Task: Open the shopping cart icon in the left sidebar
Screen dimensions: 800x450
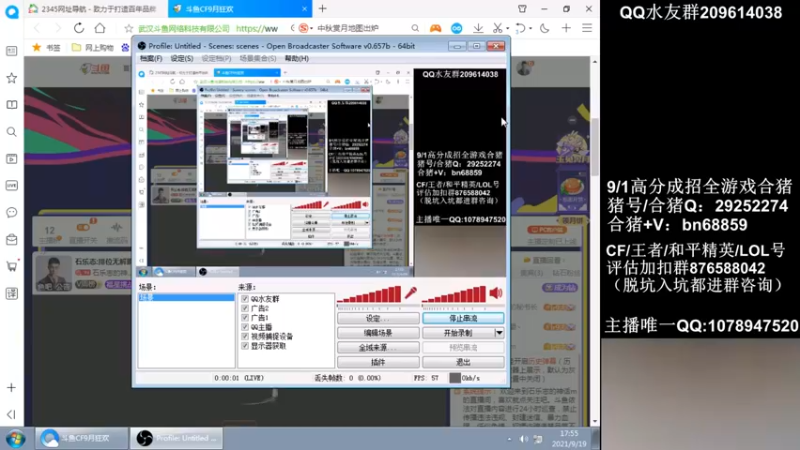Action: (11, 266)
